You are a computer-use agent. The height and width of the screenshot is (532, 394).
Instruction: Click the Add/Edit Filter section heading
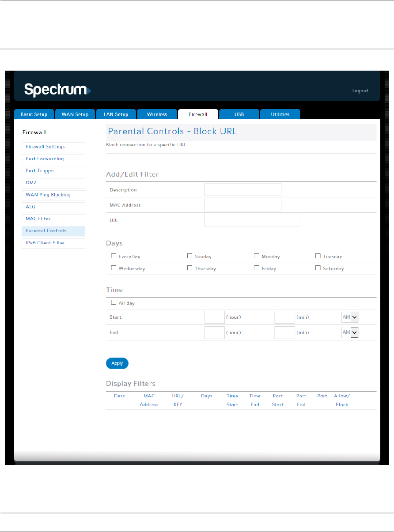tap(133, 174)
